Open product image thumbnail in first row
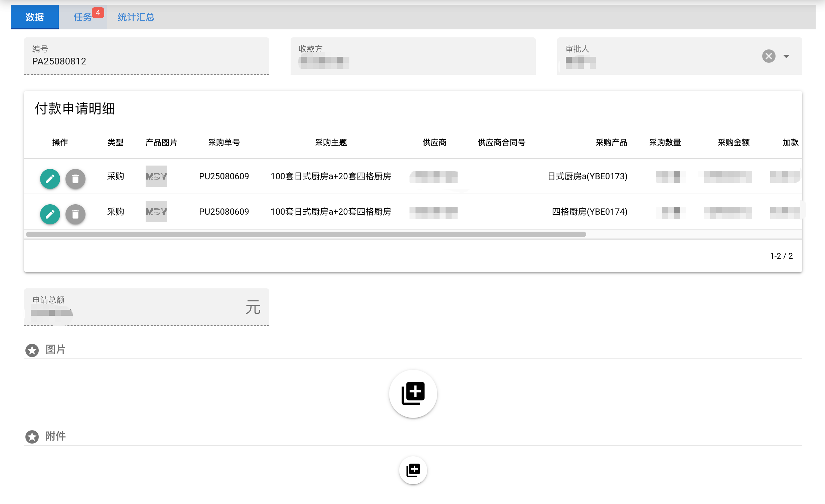825x504 pixels. [x=156, y=176]
